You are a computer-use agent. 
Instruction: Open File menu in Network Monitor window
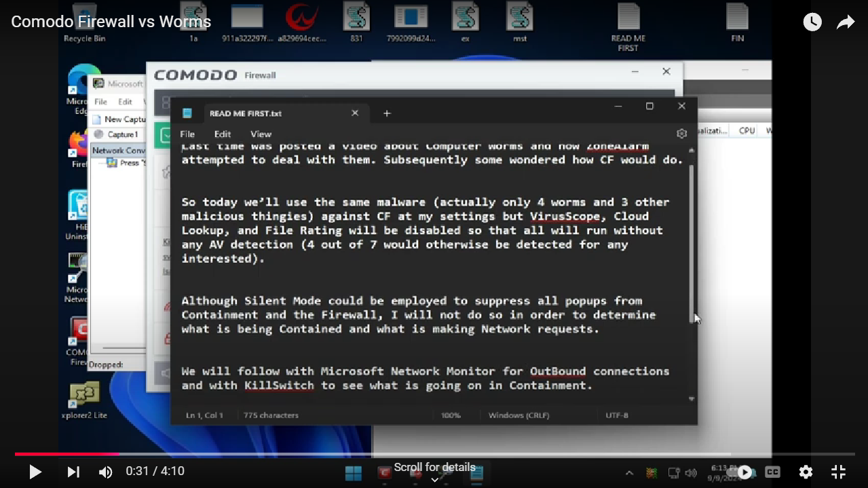click(100, 102)
